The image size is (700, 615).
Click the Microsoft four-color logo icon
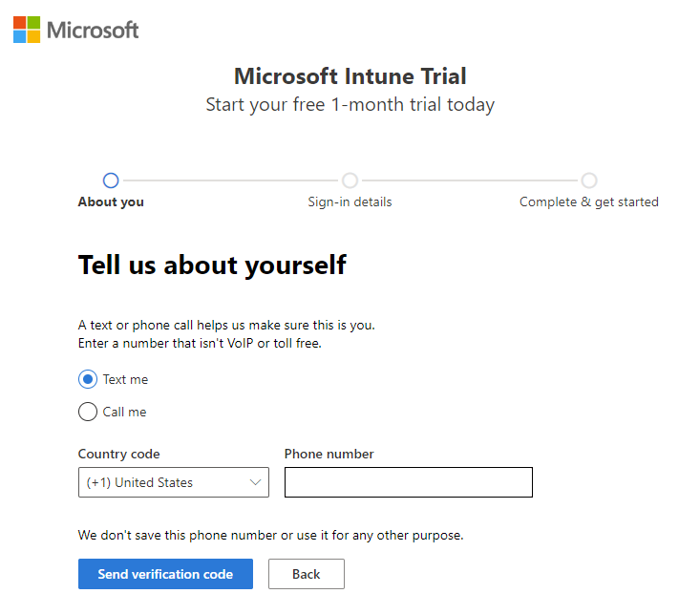point(27,30)
